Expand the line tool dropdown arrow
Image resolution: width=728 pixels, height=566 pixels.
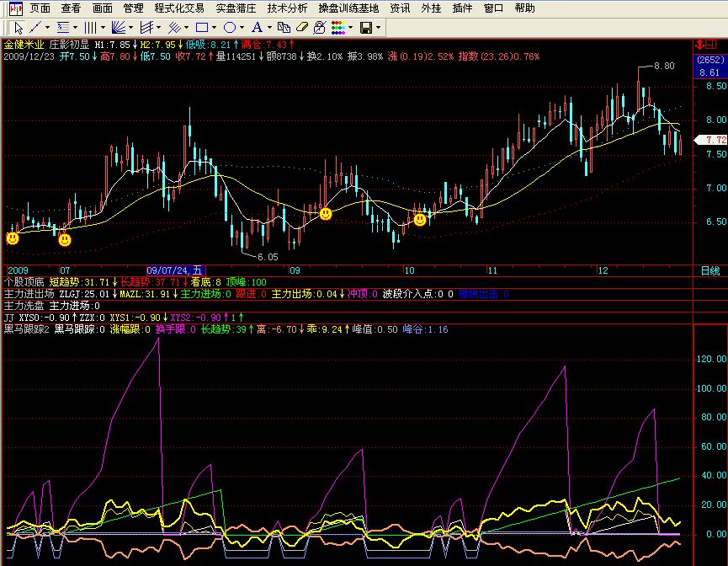point(46,27)
